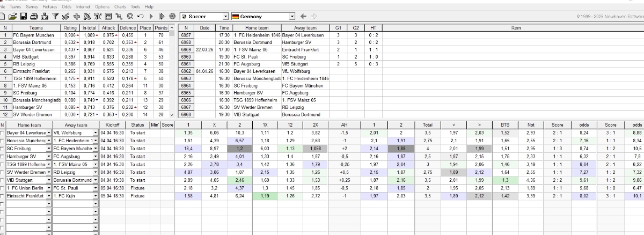Click the Kickoff column header
This screenshot has width=644, height=235.
tap(112, 125)
